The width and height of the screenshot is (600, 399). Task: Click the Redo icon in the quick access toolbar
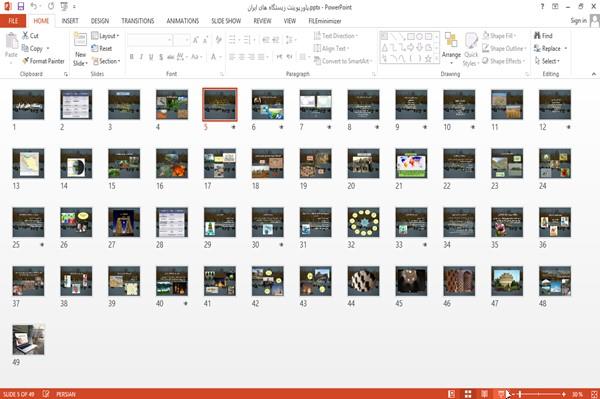(x=51, y=7)
